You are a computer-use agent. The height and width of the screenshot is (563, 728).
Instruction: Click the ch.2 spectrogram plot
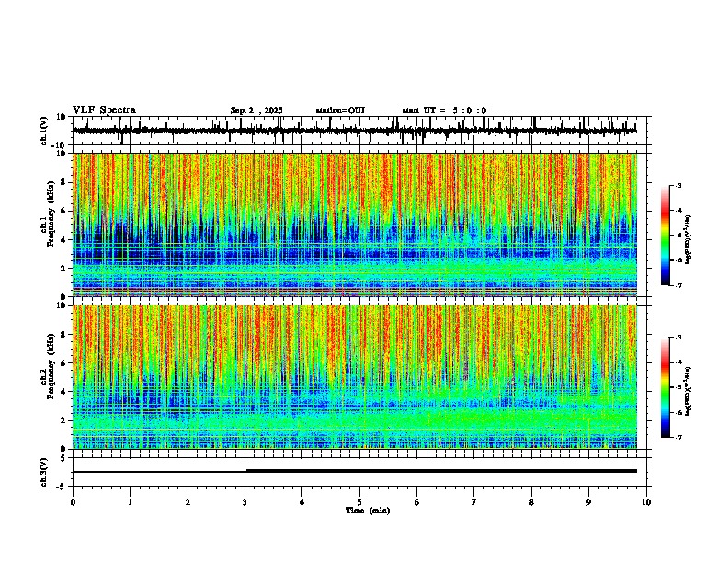(355, 377)
